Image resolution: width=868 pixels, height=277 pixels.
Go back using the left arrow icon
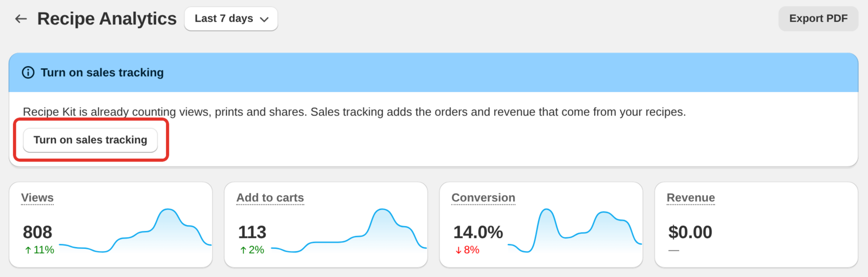pyautogui.click(x=21, y=19)
